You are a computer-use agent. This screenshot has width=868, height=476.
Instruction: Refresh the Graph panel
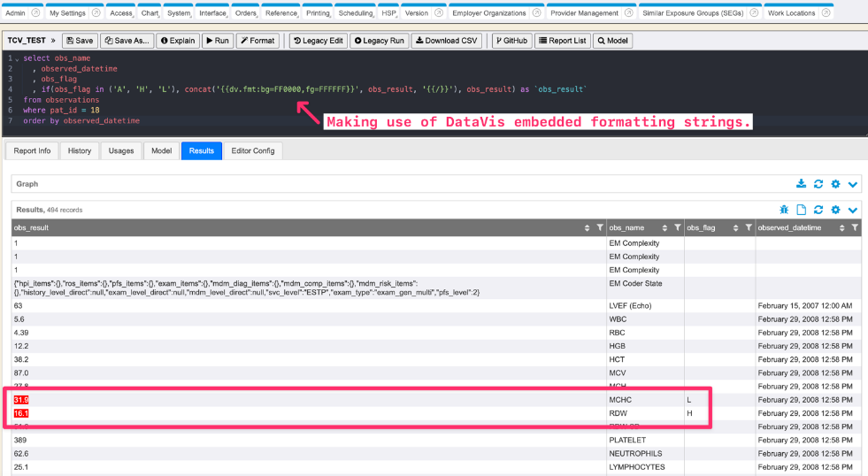(818, 184)
